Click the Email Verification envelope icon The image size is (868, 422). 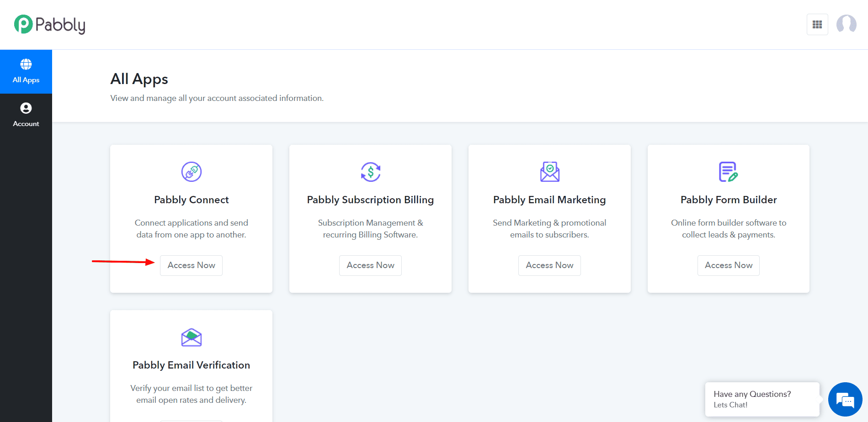[x=192, y=338]
